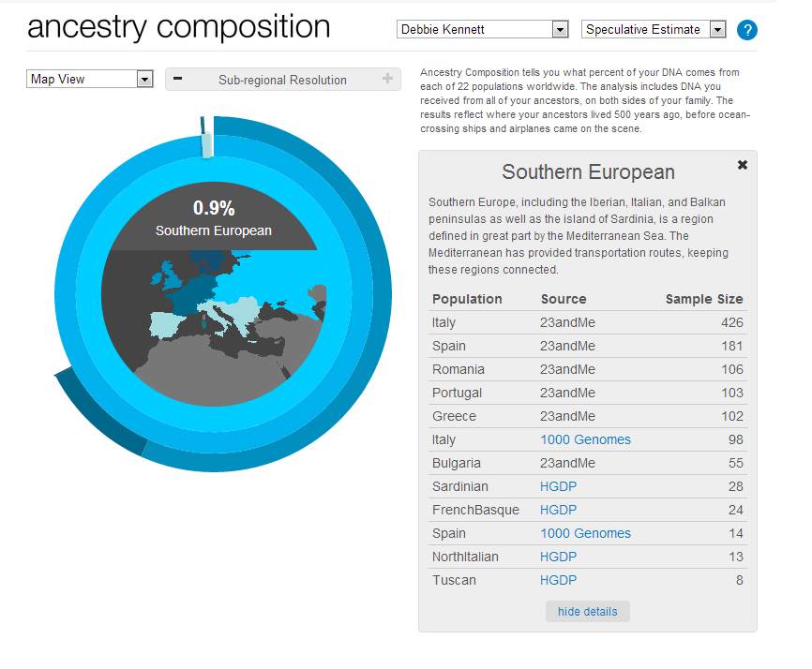
Task: Open the HGDP link for Sardinian population
Action: click(x=557, y=486)
